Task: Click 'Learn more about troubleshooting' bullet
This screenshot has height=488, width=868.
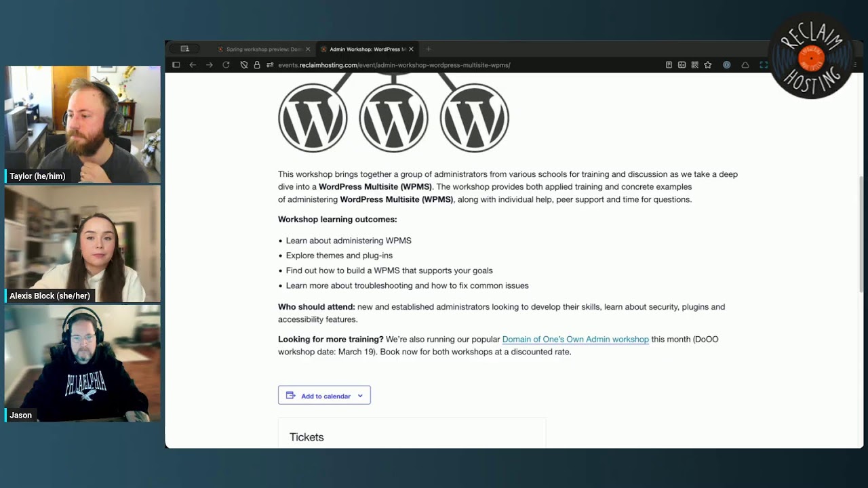Action: (407, 285)
